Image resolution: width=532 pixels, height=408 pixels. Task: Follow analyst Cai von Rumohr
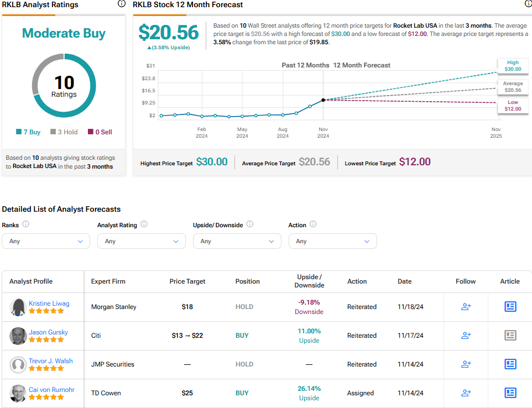466,393
